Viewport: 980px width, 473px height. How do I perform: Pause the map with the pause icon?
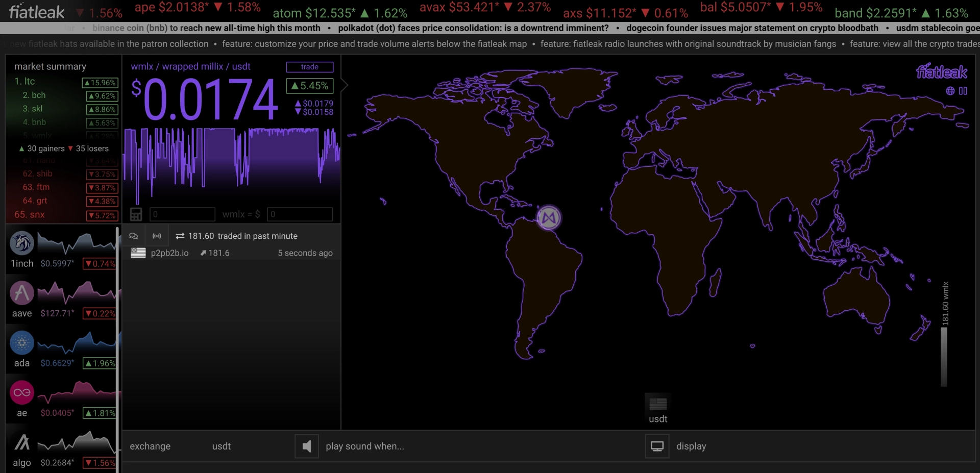coord(963,91)
